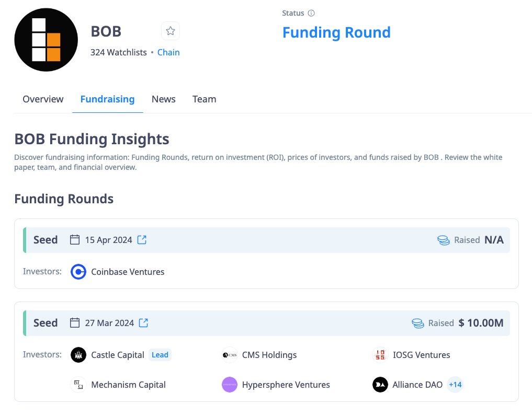The image size is (532, 417).
Task: Click the Castle Capital logo icon
Action: [x=78, y=355]
